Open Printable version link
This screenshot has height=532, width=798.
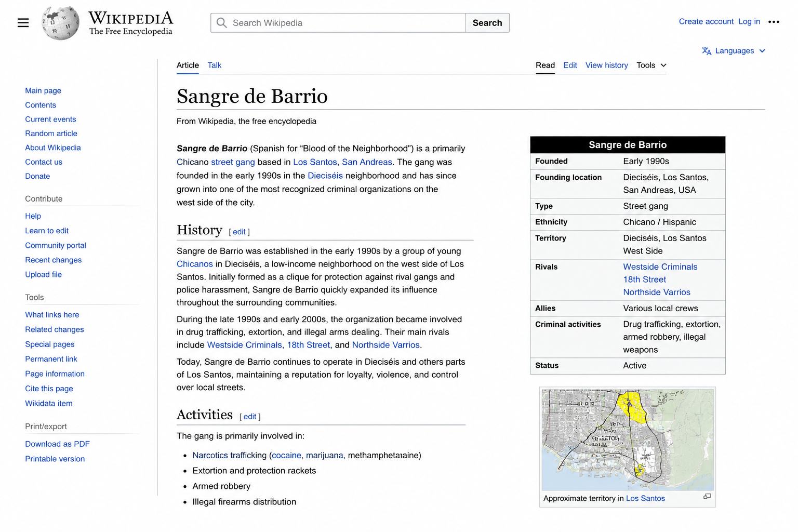(55, 459)
